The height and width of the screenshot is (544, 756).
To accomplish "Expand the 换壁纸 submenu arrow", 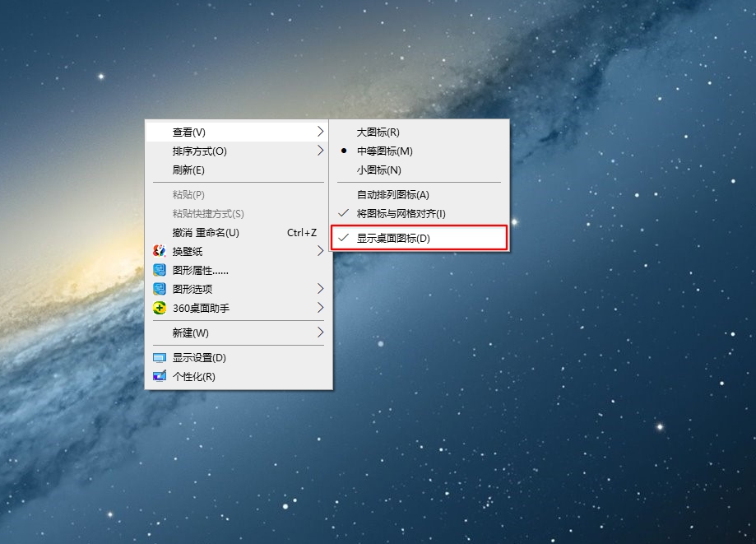I will click(320, 251).
